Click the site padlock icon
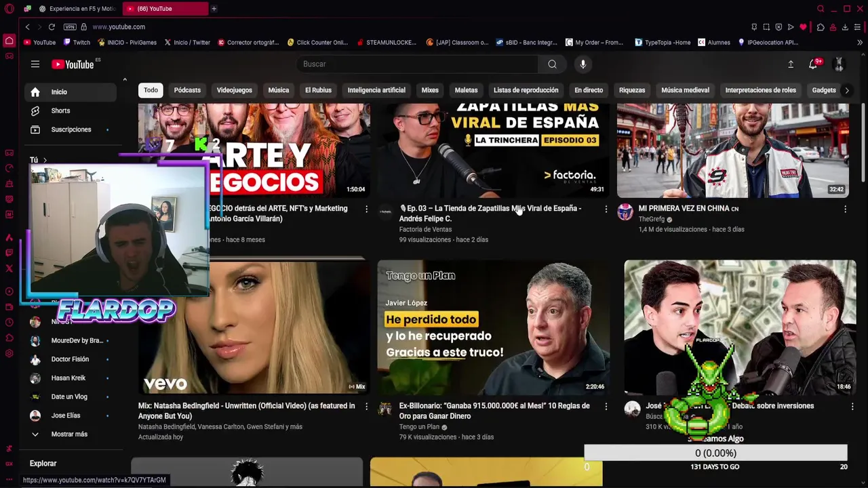The height and width of the screenshot is (488, 868). click(x=83, y=27)
